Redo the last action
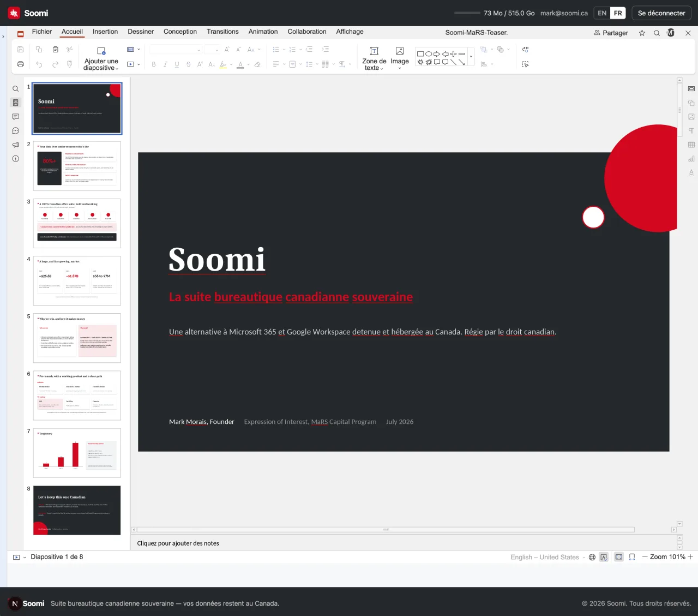This screenshot has height=616, width=698. (55, 64)
